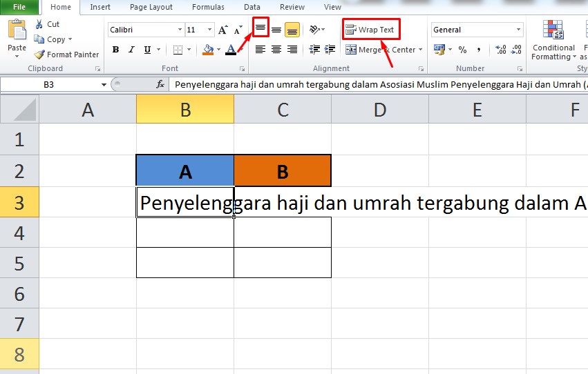Click the Name Box showing B3
The image size is (588, 374).
pos(49,85)
